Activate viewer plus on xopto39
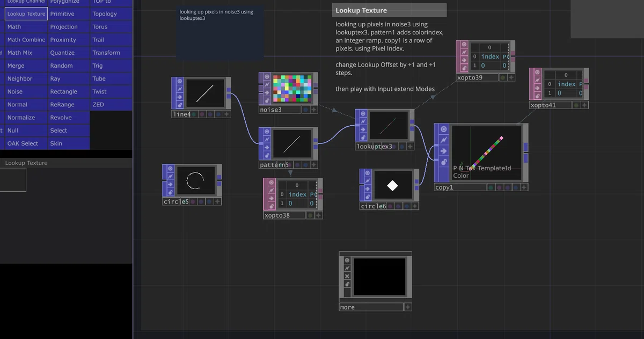Image resolution: width=644 pixels, height=339 pixels. pyautogui.click(x=511, y=77)
